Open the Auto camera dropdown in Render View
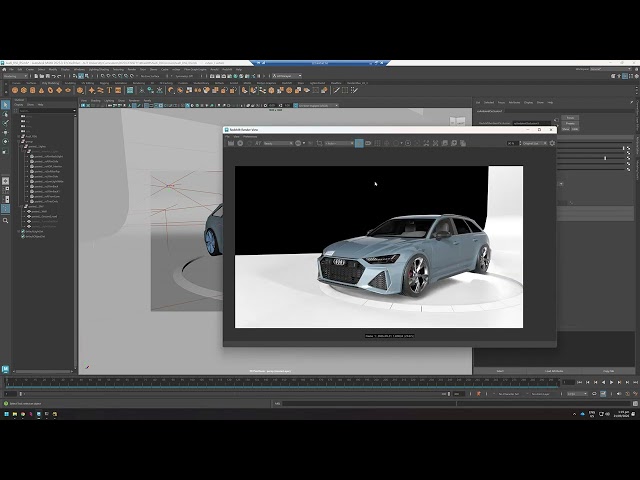The image size is (640, 480). click(339, 143)
